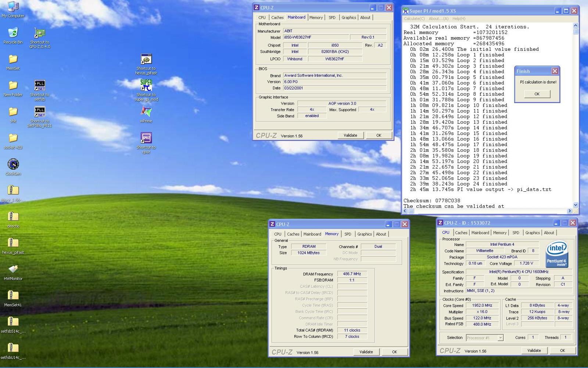Select the wPrime desktop icon

146,115
